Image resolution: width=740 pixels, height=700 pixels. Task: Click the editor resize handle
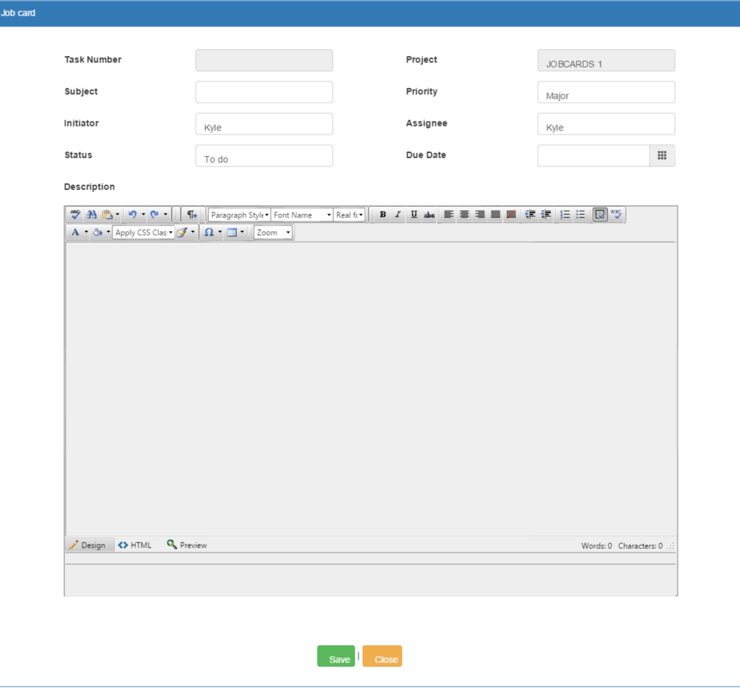point(671,546)
